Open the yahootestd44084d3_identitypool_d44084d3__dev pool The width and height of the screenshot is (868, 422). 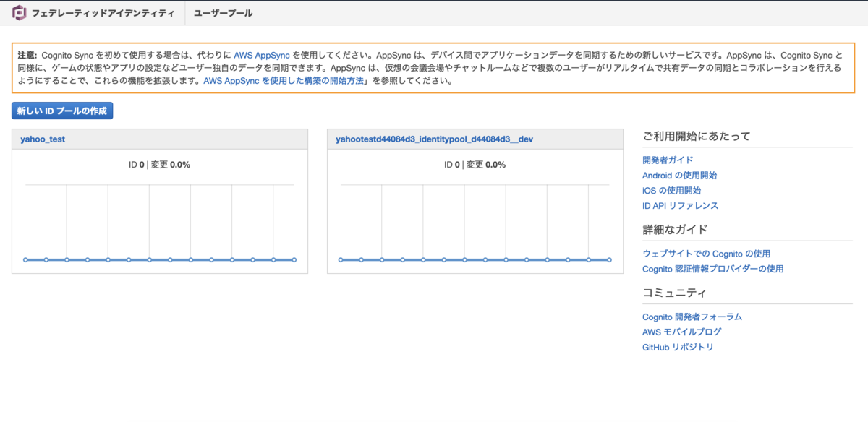click(435, 139)
